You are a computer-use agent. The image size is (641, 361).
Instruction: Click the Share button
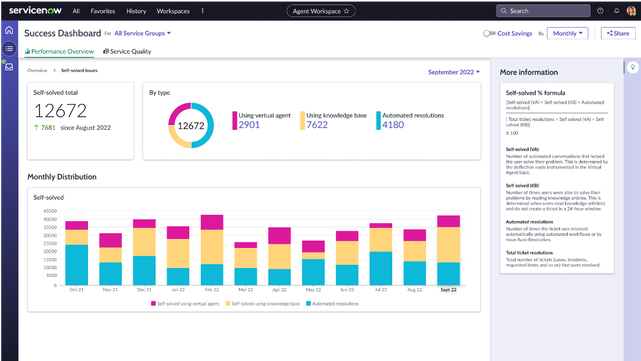[618, 34]
